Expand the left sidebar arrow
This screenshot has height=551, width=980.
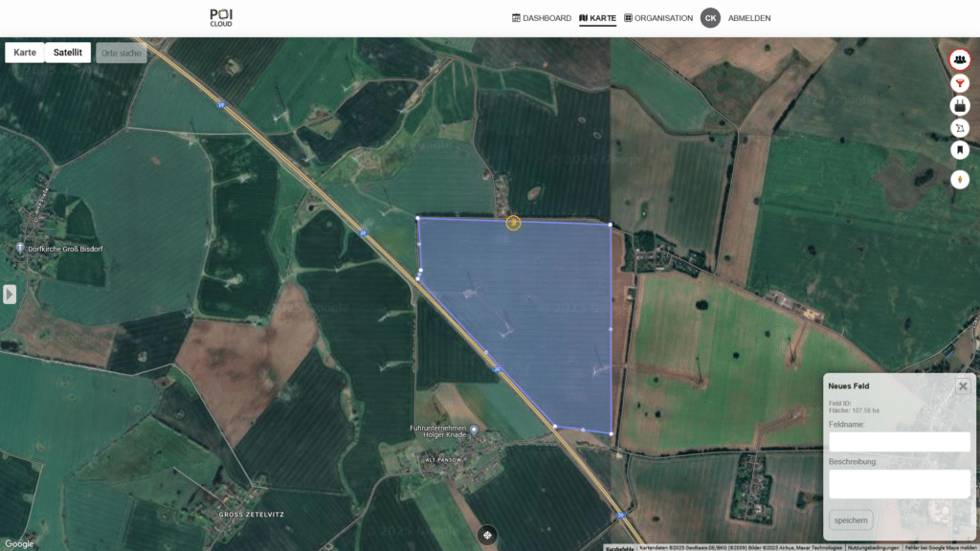pos(10,294)
